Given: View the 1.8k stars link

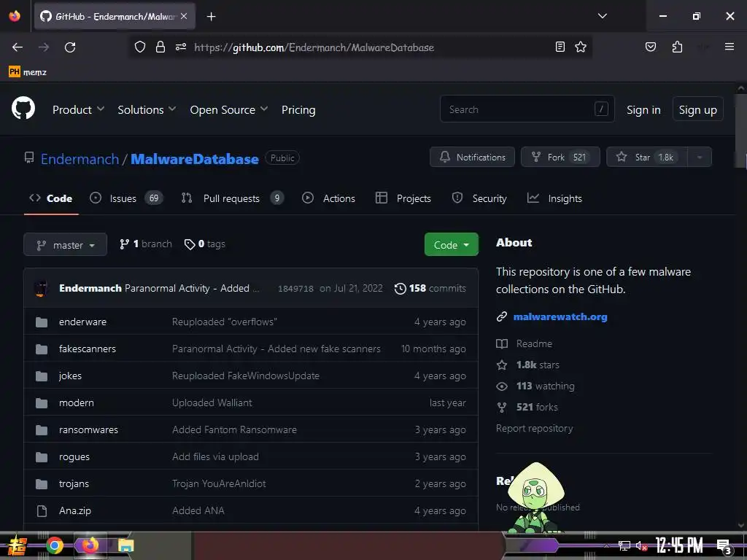Looking at the screenshot, I should (x=528, y=365).
